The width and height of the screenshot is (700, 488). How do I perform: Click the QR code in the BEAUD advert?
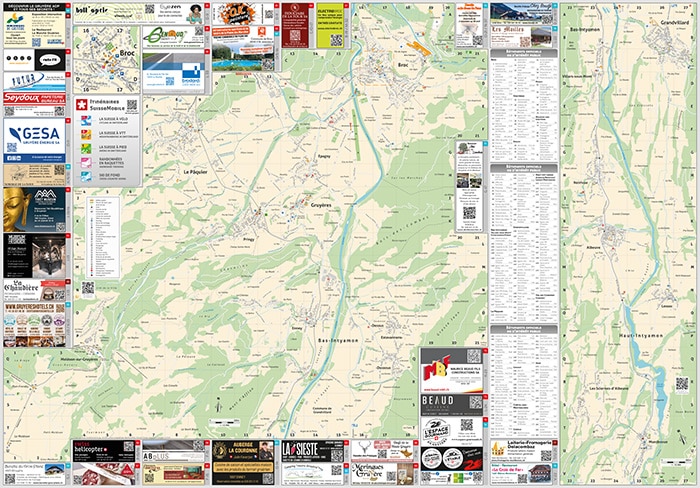(x=475, y=402)
